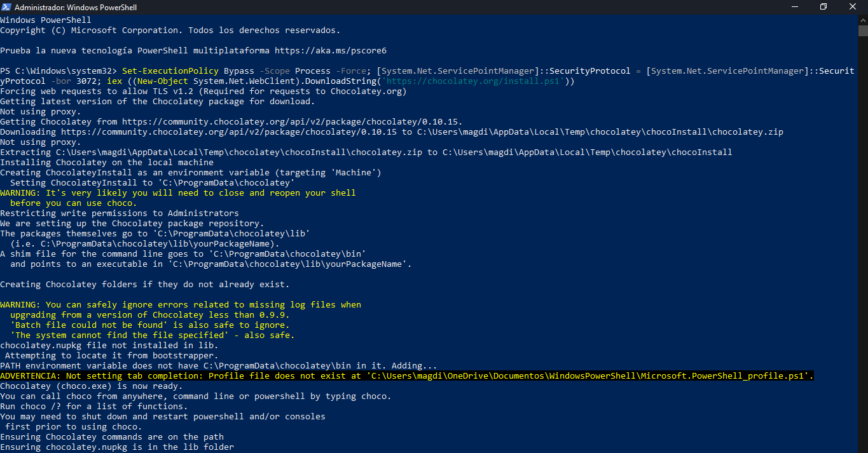Click 'Creating Chocolatey folders if they do not already exist' line
868x453 pixels.
click(145, 285)
